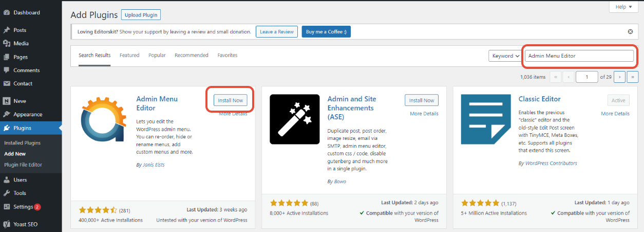The image size is (644, 232).
Task: Open the Posts menu
Action: [31, 30]
